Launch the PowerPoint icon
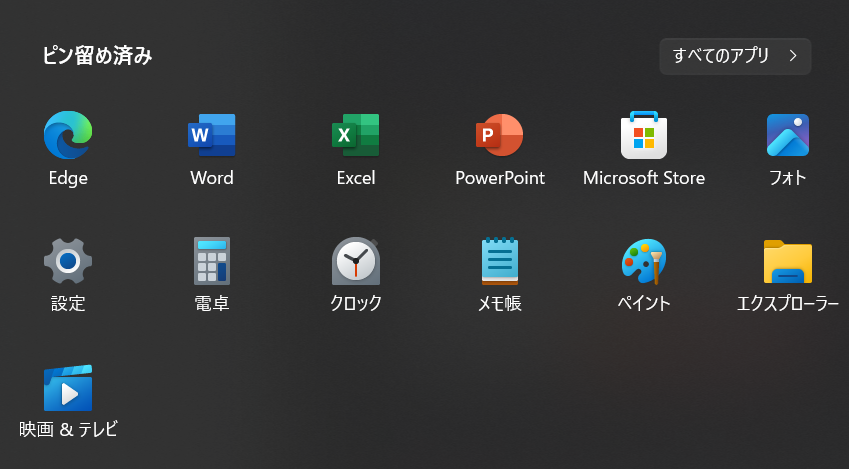The width and height of the screenshot is (849, 469). coord(500,135)
